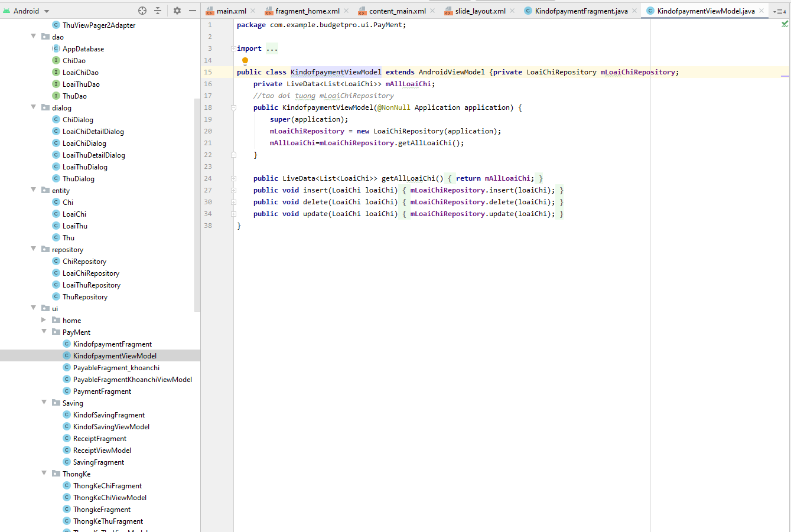Open LoaiChiDao interface
This screenshot has width=791, height=532.
(80, 73)
